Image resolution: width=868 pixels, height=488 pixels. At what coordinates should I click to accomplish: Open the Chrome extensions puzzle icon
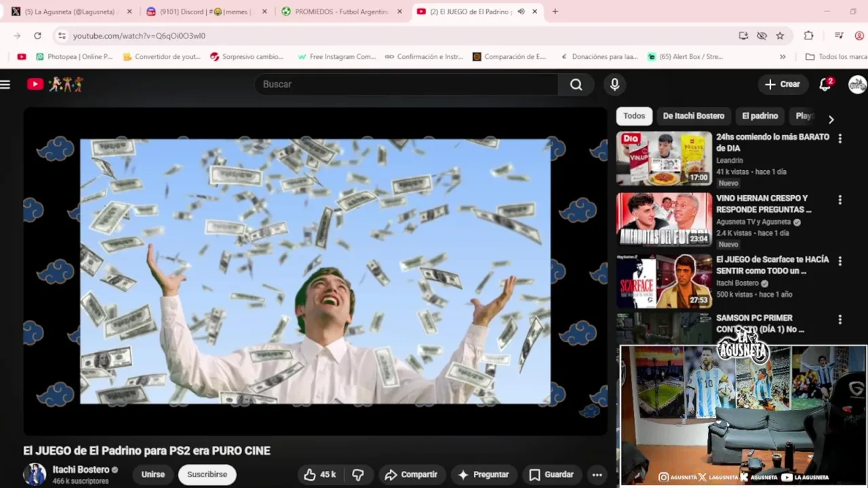tap(808, 35)
